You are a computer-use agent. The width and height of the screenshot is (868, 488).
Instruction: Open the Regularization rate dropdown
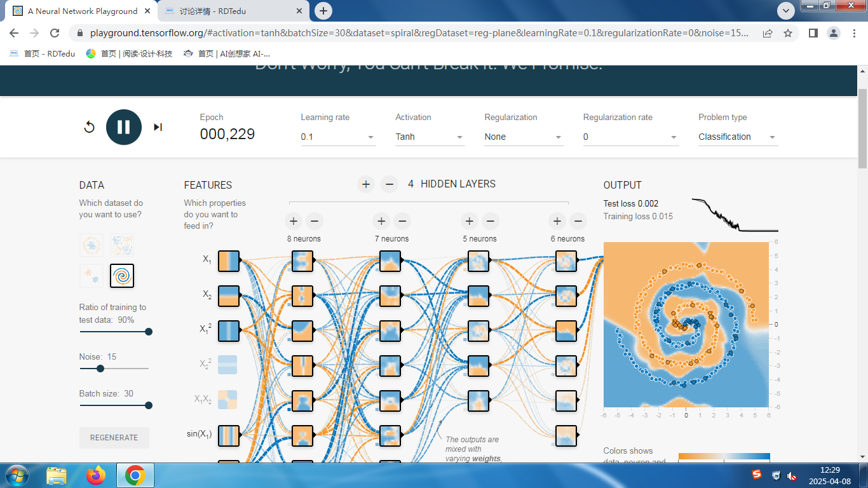[631, 137]
